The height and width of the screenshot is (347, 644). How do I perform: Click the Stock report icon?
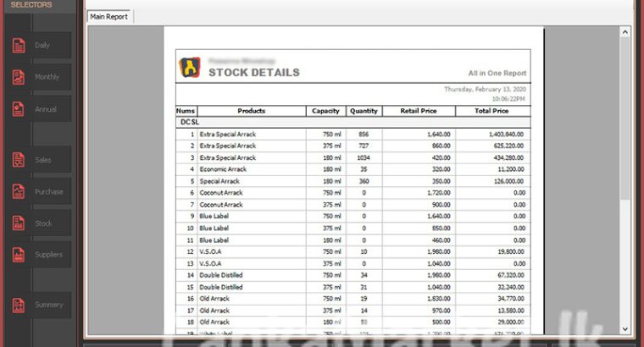pyautogui.click(x=18, y=223)
